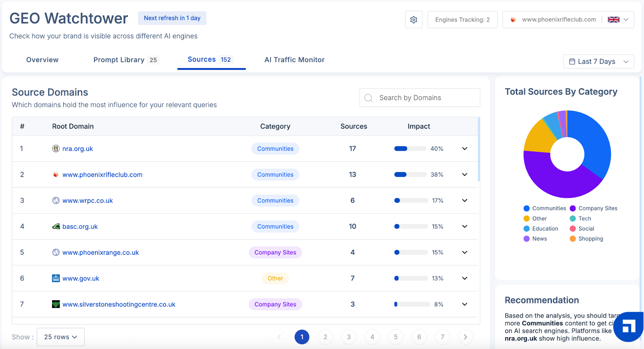The width and height of the screenshot is (644, 349).
Task: Switch to the Prompt Library tab
Action: pyautogui.click(x=126, y=60)
